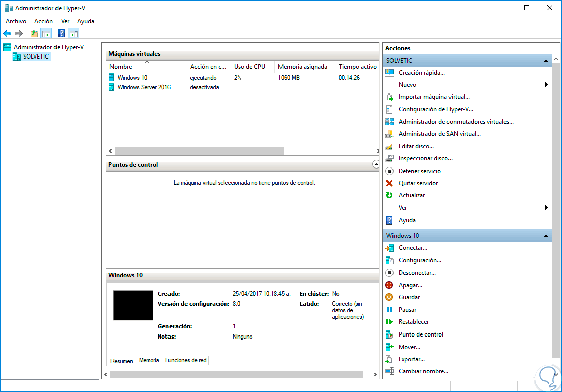Click the Back arrow toolbar icon
This screenshot has height=392, width=562.
tap(7, 34)
